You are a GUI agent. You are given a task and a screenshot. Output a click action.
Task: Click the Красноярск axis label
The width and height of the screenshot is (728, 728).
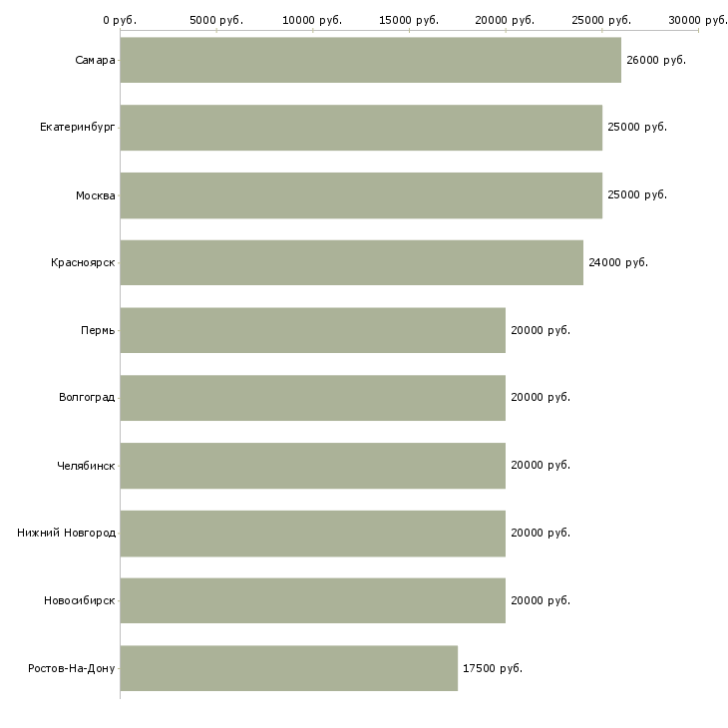click(83, 262)
